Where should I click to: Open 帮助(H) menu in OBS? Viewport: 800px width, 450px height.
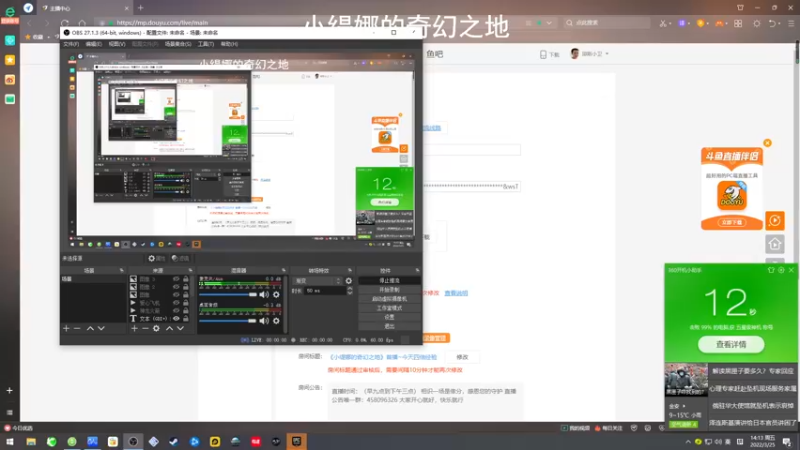click(x=229, y=44)
